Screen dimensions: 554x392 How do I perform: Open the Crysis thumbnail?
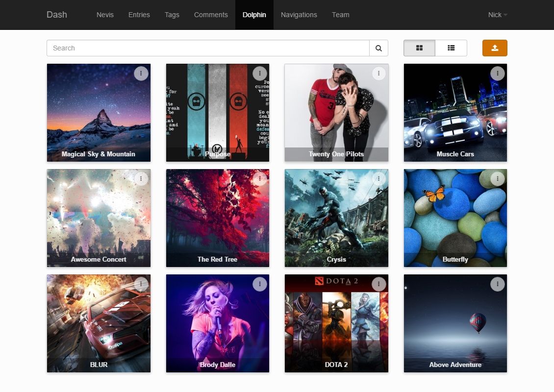336,218
